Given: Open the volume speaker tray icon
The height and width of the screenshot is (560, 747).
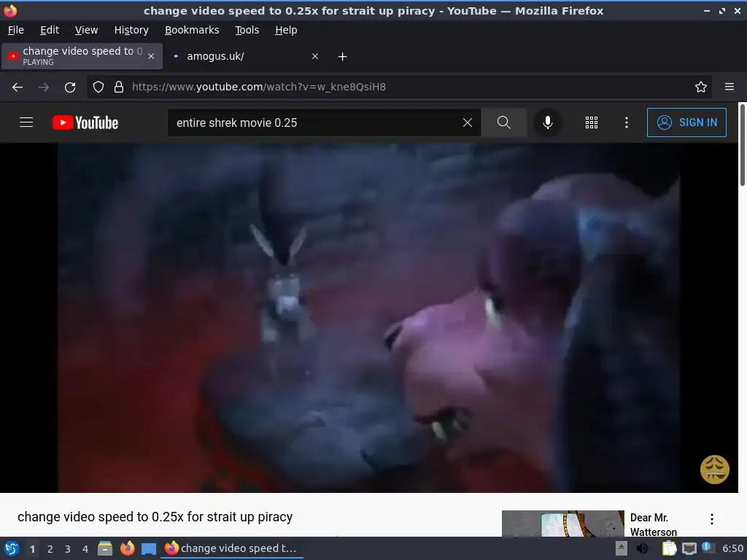Looking at the screenshot, I should tap(642, 548).
